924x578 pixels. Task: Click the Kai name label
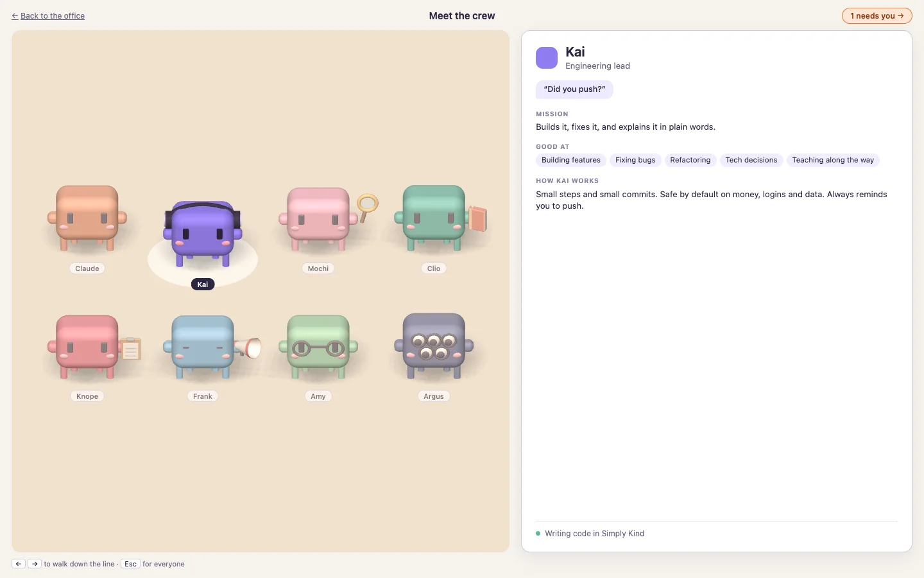point(203,285)
